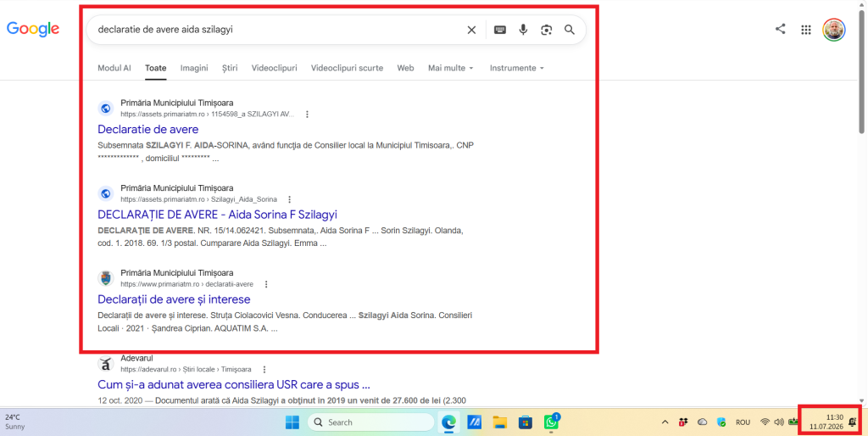Open options menu for the declaratii-avere result

click(265, 284)
